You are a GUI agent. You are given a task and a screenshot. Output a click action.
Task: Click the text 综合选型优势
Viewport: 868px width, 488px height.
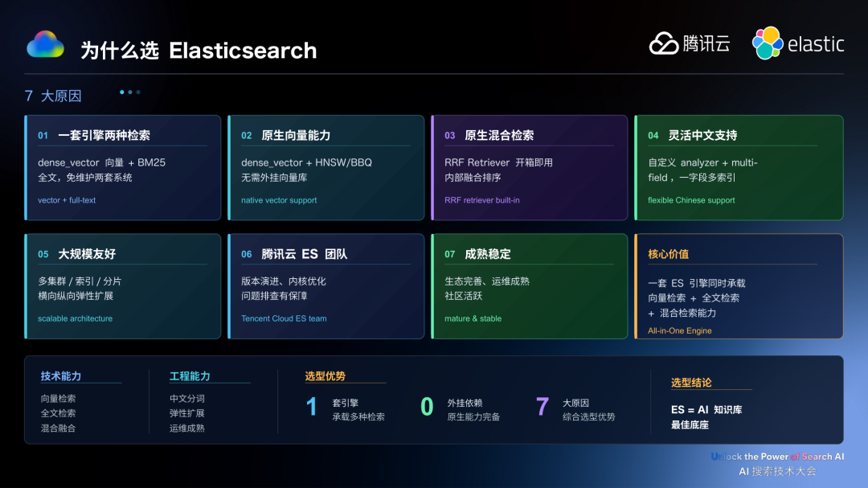tap(589, 417)
